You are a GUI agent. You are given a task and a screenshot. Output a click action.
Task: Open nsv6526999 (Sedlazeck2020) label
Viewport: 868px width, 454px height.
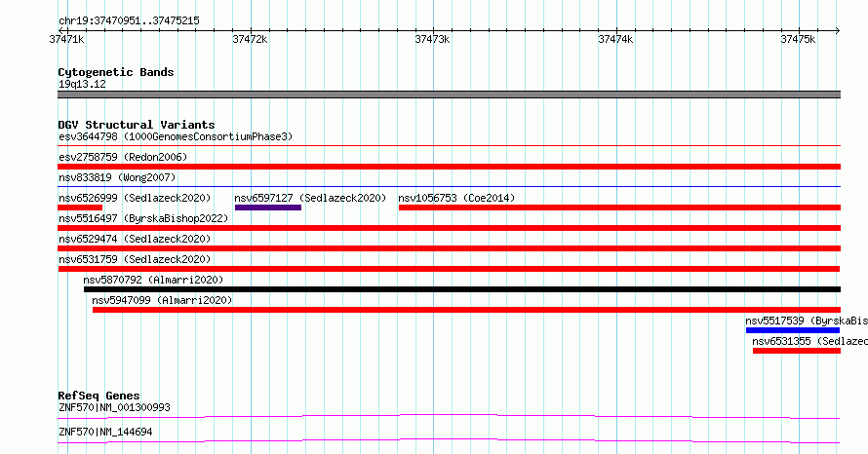click(135, 198)
